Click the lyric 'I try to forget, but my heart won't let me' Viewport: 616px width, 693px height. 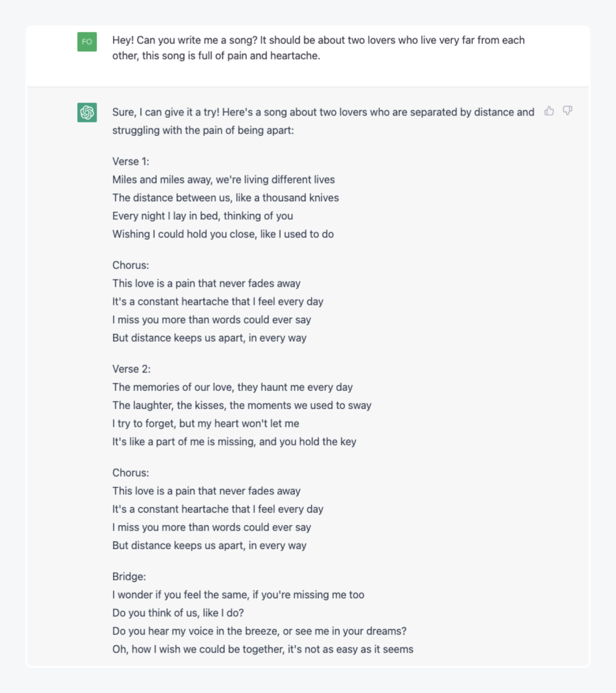coord(206,424)
